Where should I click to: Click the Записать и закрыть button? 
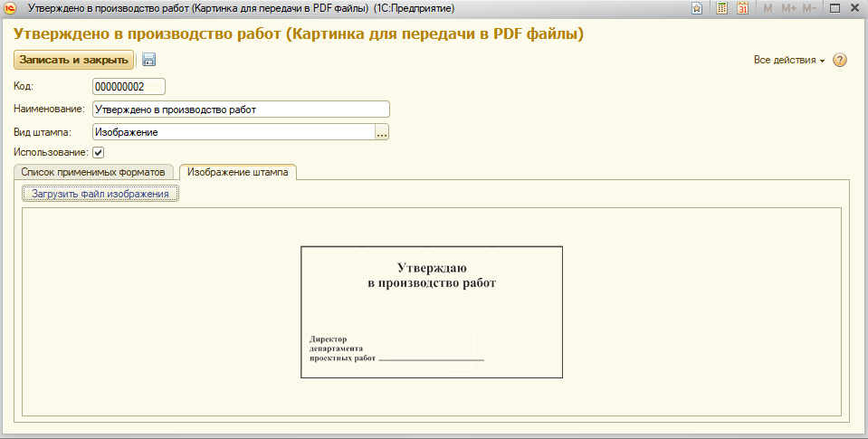coord(73,60)
